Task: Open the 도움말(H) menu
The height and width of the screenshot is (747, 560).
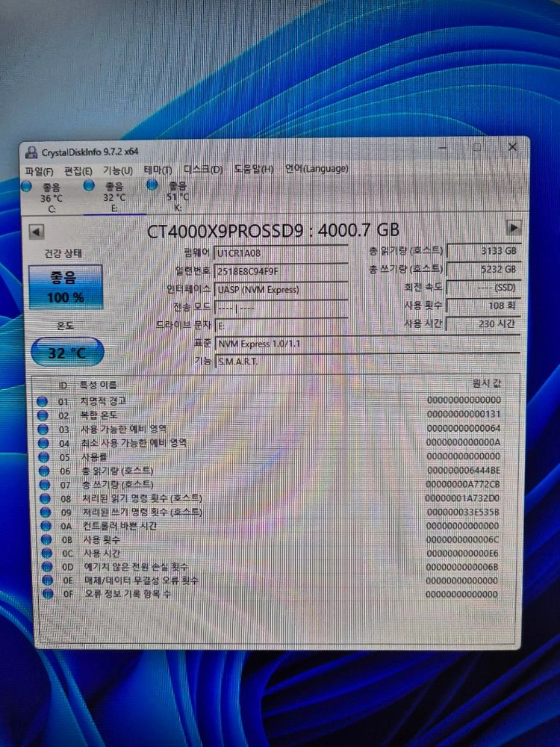Action: [253, 169]
